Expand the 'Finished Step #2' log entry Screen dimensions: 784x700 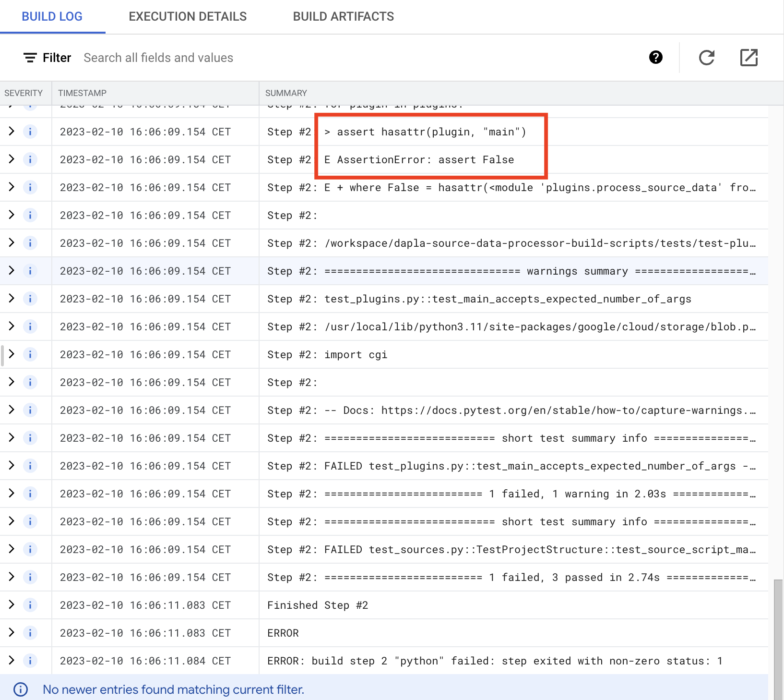12,604
